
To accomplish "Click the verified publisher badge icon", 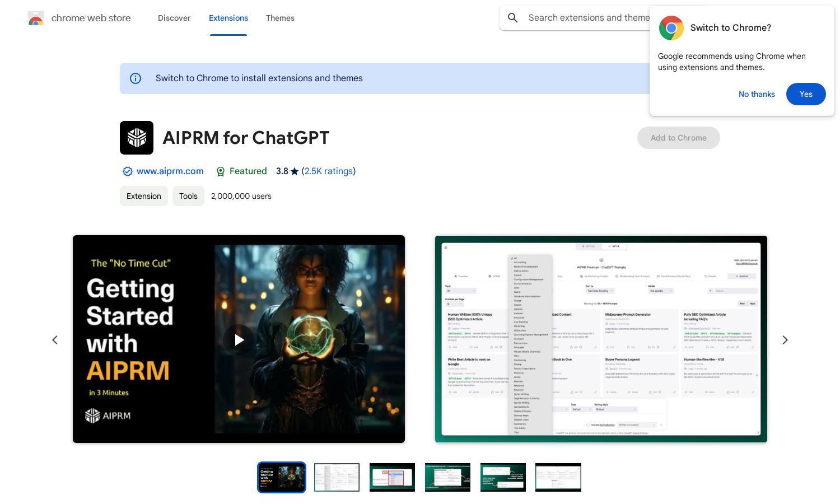I will tap(127, 171).
